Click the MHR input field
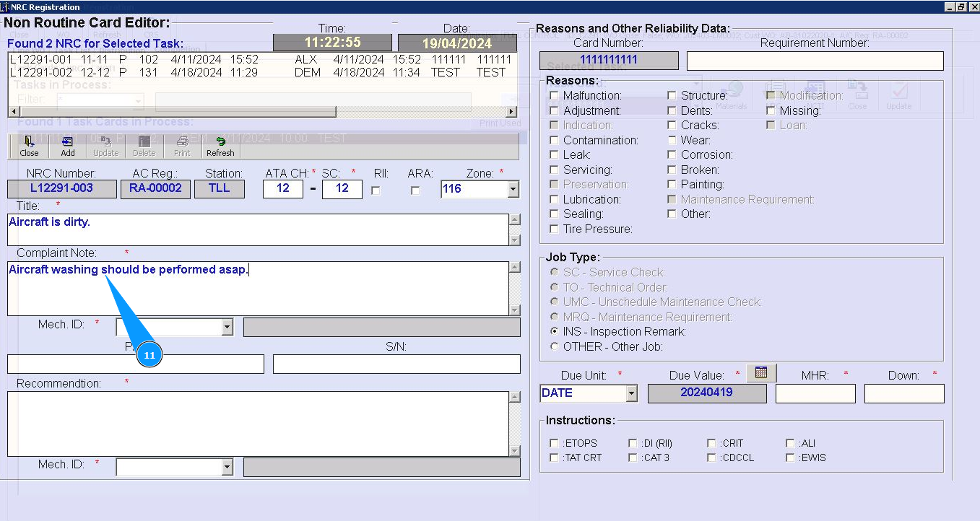980x521 pixels. click(815, 393)
